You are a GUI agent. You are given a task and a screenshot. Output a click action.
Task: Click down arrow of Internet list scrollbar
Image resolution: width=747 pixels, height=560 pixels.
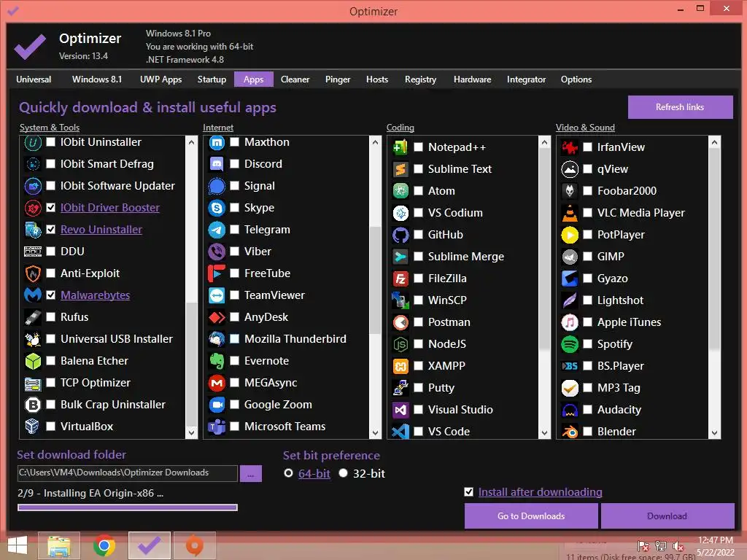(376, 432)
